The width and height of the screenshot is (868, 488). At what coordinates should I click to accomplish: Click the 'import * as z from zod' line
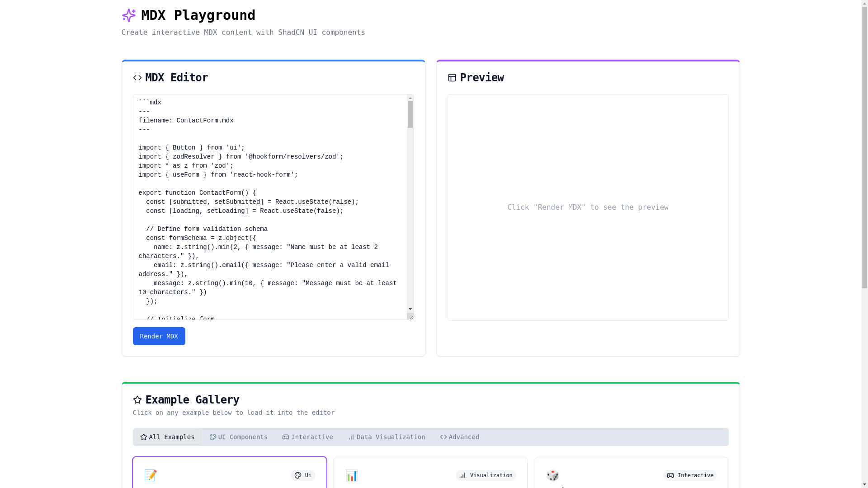(186, 166)
